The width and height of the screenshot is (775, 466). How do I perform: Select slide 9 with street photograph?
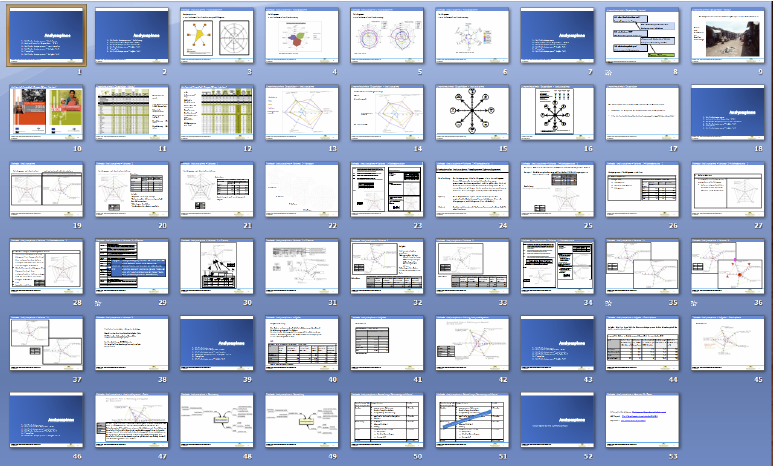pos(728,36)
